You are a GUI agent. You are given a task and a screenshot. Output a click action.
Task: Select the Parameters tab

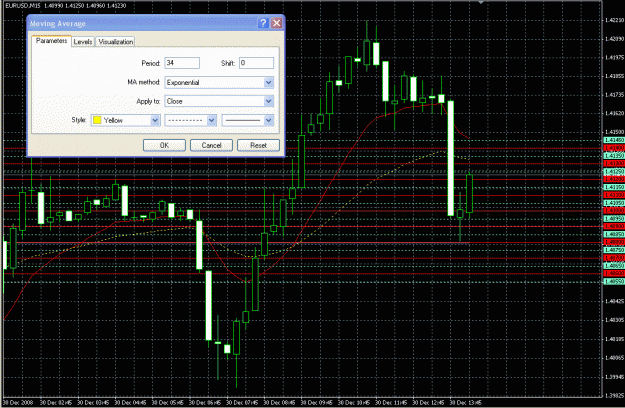point(51,41)
